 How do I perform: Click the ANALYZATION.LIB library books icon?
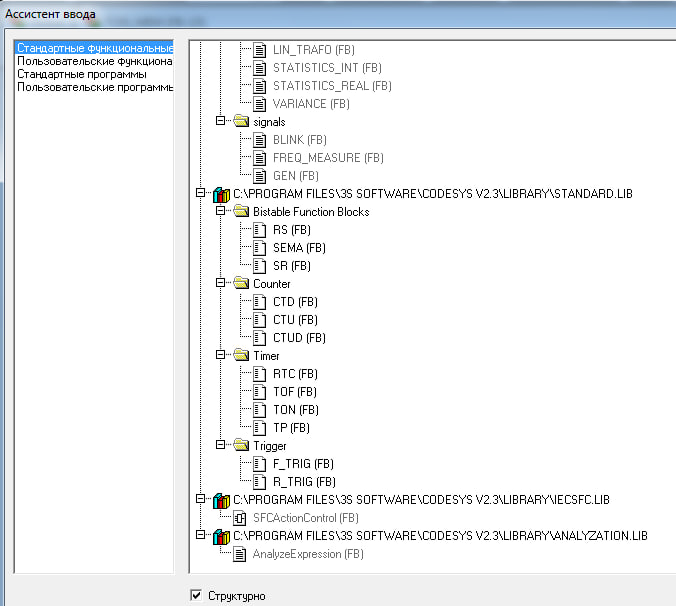pyautogui.click(x=222, y=537)
